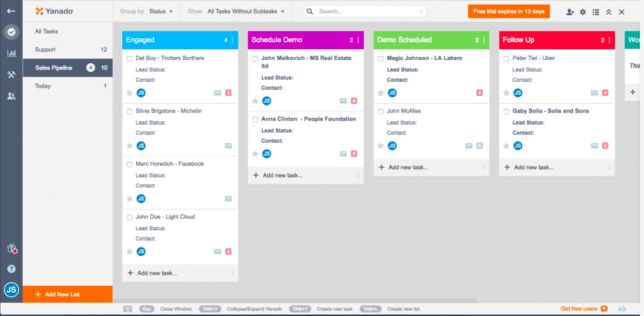Viewport: 644px width, 316px height.
Task: Check the John Malkovich task checkbox
Action: click(x=255, y=59)
